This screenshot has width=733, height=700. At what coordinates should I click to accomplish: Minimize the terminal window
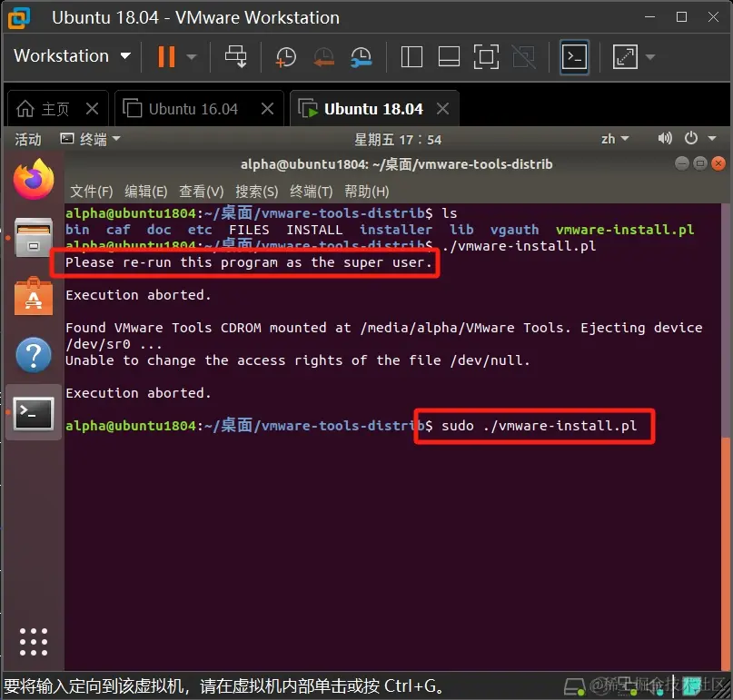(682, 163)
